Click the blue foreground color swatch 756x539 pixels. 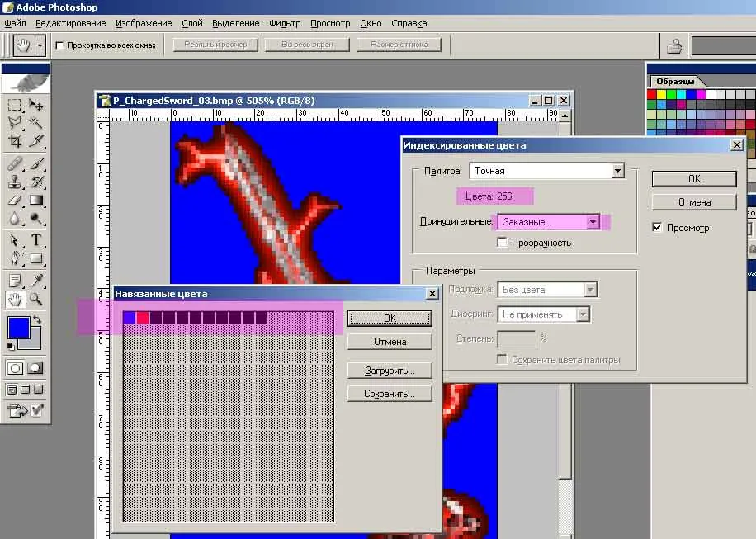17,326
